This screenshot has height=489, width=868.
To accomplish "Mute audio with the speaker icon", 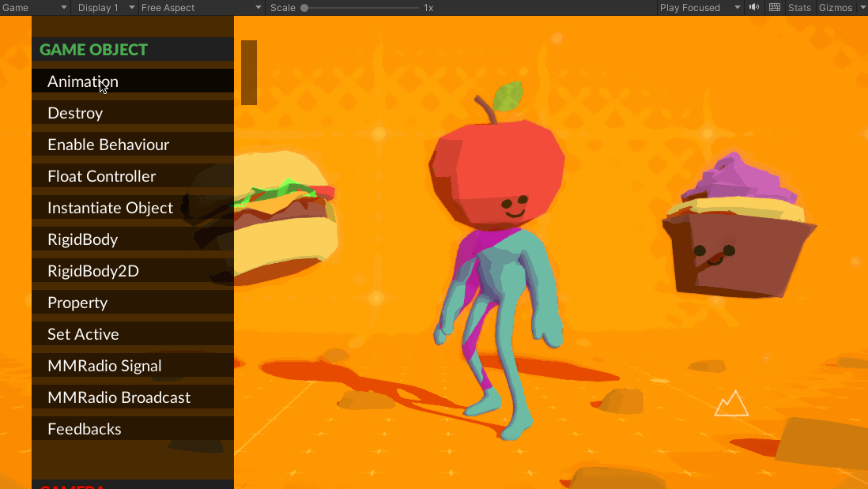I will tap(754, 7).
